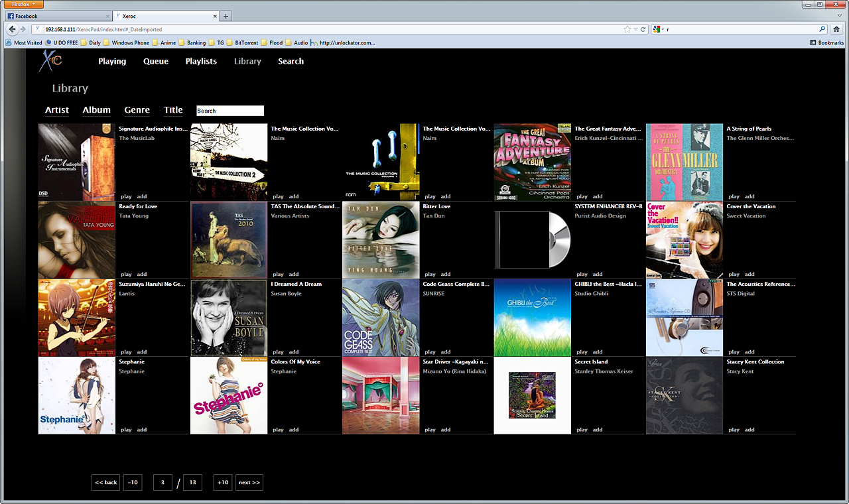Screen dimensions: 849x504
Task: Sort library by Album
Action: click(x=97, y=110)
